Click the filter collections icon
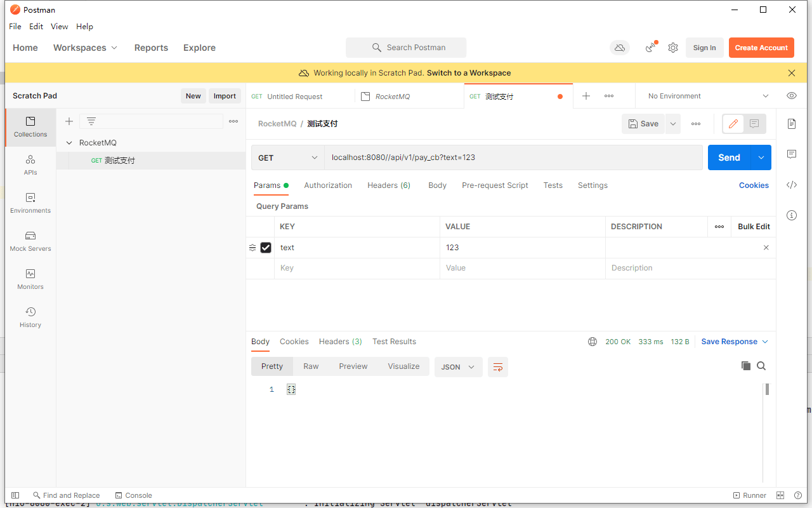Viewport: 812px width, 508px height. 91,121
